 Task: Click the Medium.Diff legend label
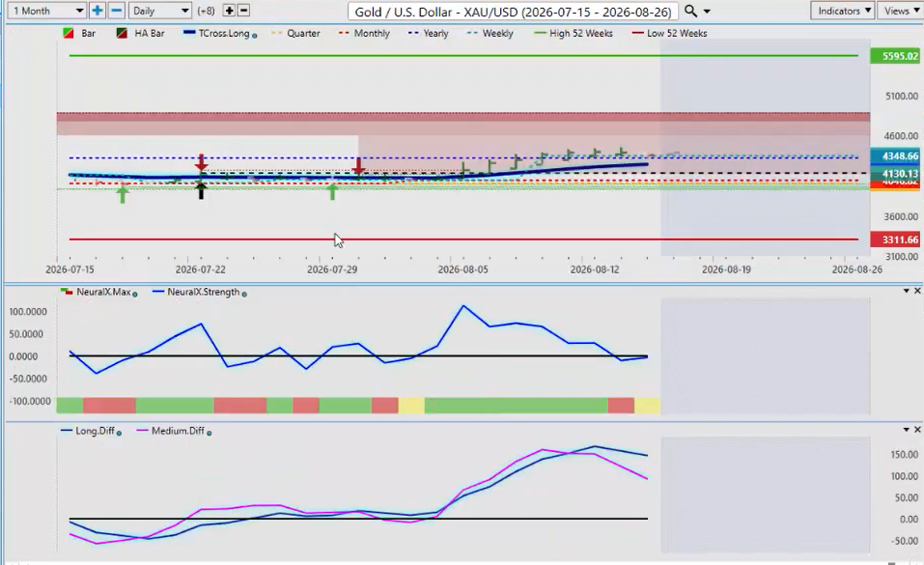tap(178, 431)
